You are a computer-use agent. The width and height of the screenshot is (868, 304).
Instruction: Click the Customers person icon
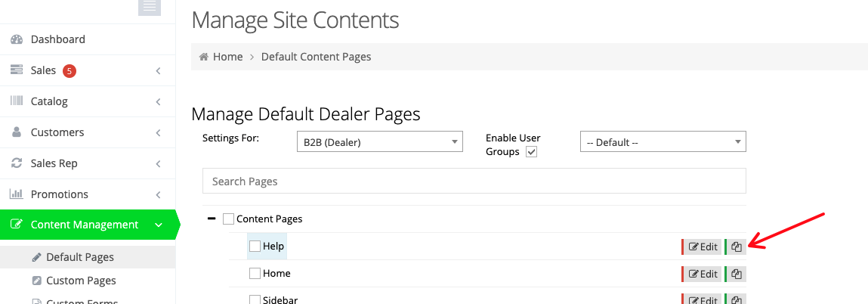click(17, 132)
